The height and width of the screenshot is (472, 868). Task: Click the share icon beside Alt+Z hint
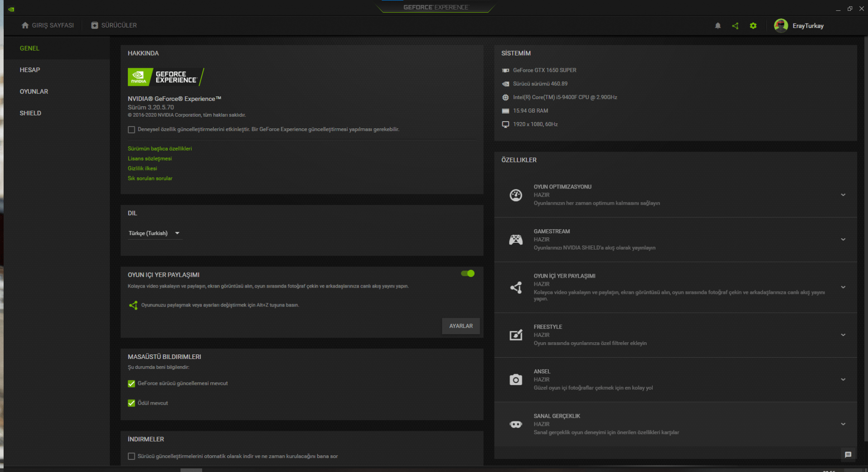click(x=133, y=305)
